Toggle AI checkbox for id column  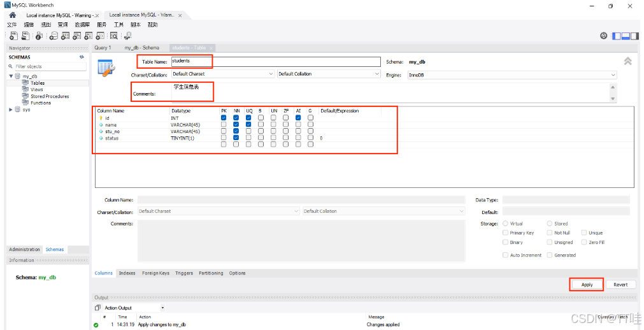click(298, 118)
